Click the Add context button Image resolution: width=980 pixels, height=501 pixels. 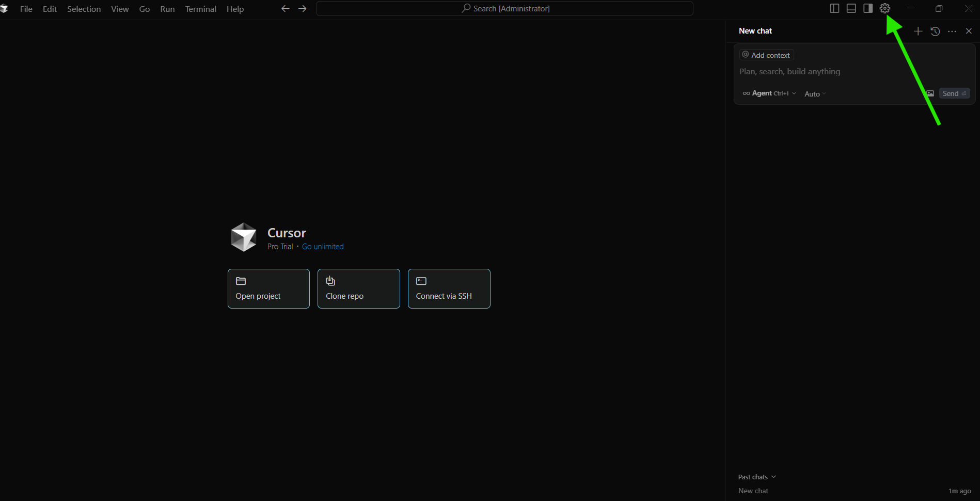point(766,55)
